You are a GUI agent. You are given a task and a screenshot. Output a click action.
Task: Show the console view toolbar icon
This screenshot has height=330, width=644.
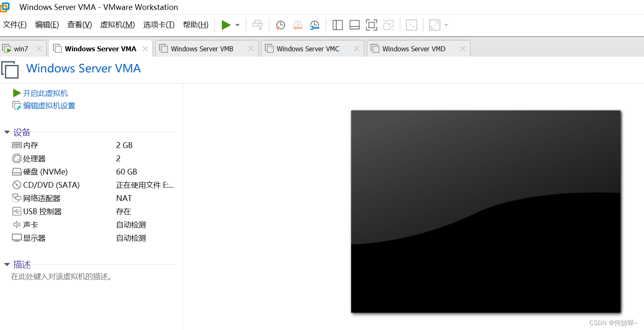point(411,25)
